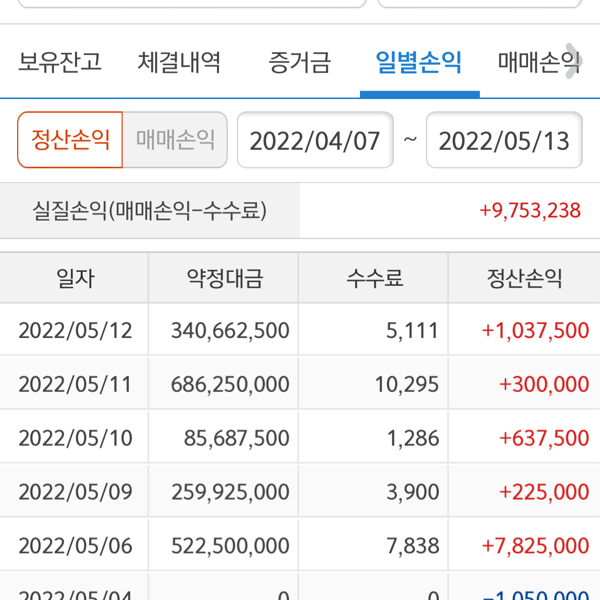This screenshot has height=600, width=600.
Task: Click the 수수료 column header
Action: pos(374,279)
